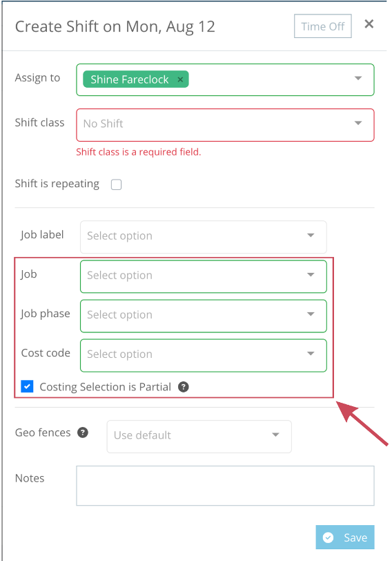Open the Cost code dropdown
The image size is (392, 561).
(204, 355)
